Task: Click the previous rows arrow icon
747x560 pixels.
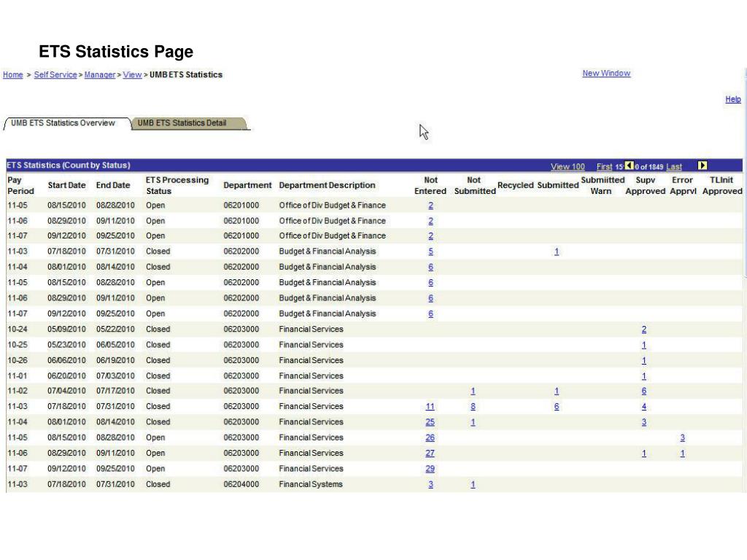Action: [630, 166]
